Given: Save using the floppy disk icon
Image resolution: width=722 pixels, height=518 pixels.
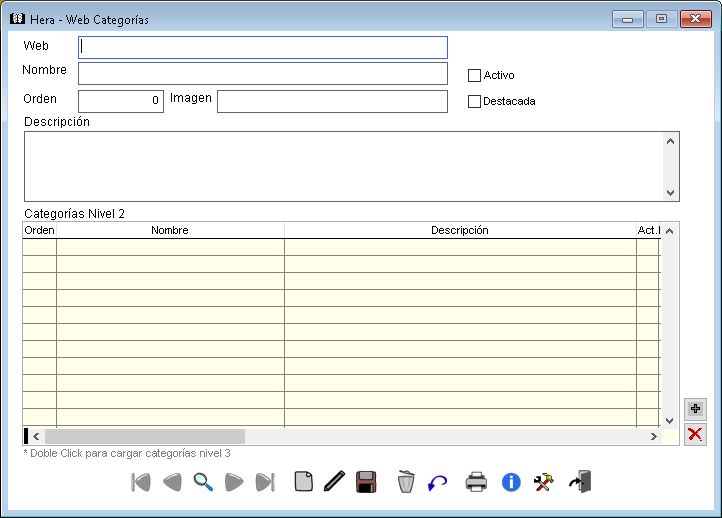Looking at the screenshot, I should tap(366, 482).
